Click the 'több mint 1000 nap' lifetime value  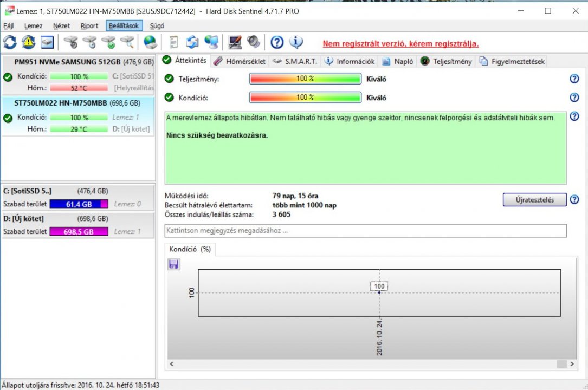(x=304, y=205)
